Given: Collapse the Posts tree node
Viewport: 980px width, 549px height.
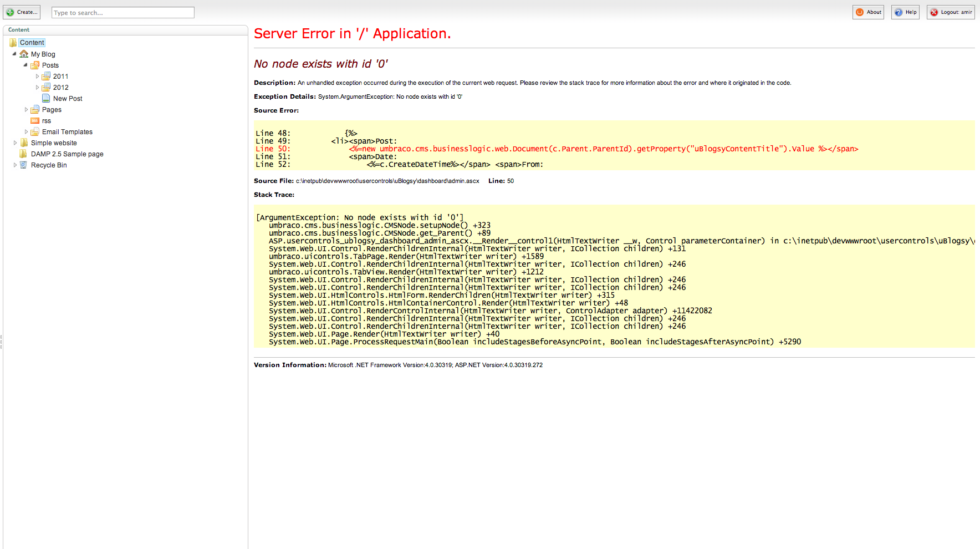Looking at the screenshot, I should pos(25,65).
